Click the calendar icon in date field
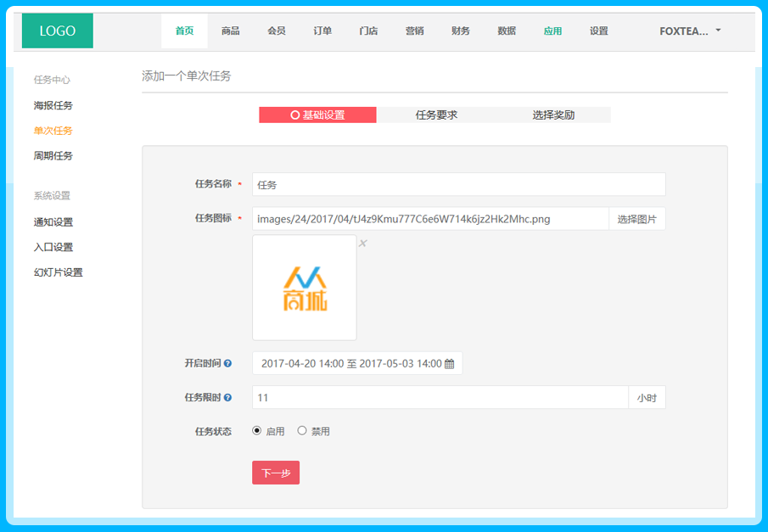The height and width of the screenshot is (532, 768). click(450, 364)
